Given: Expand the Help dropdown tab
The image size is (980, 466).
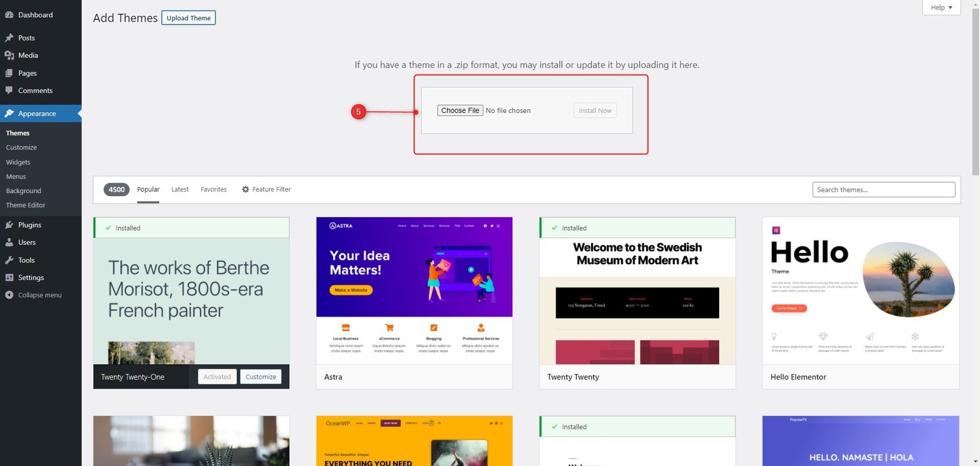Looking at the screenshot, I should 941,7.
